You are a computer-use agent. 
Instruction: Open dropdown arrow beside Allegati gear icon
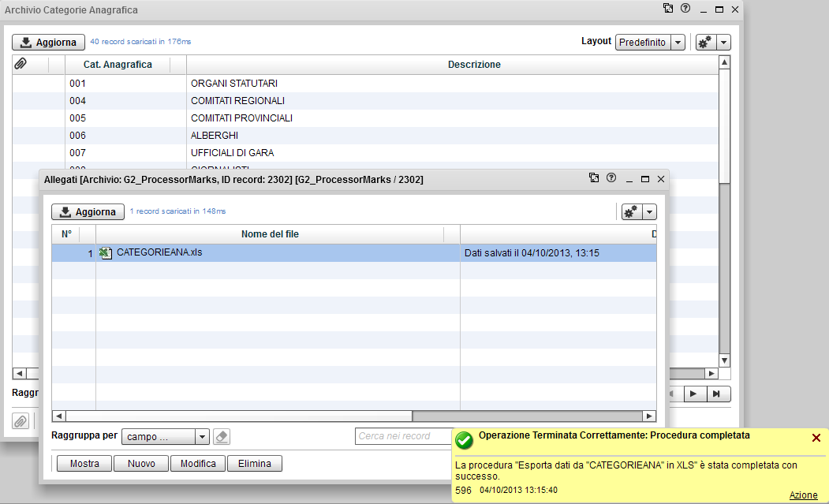649,211
